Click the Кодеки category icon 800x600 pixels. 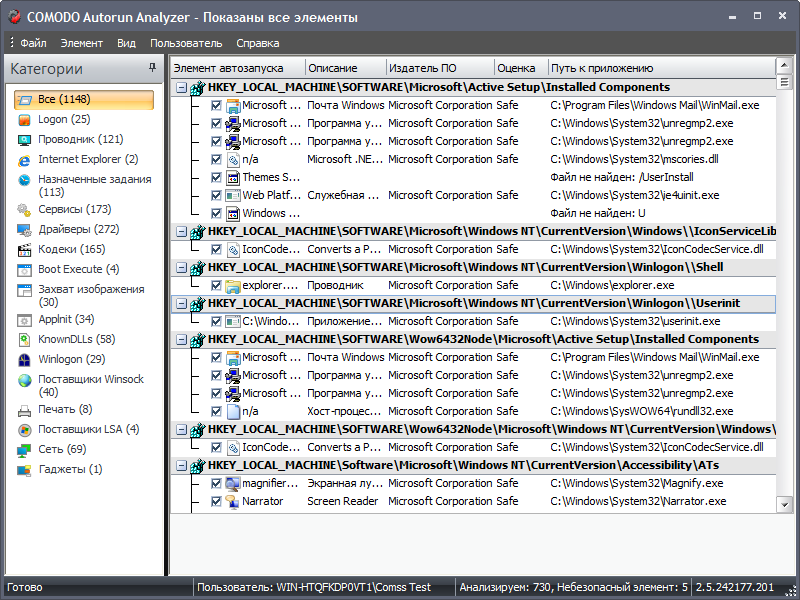(24, 250)
